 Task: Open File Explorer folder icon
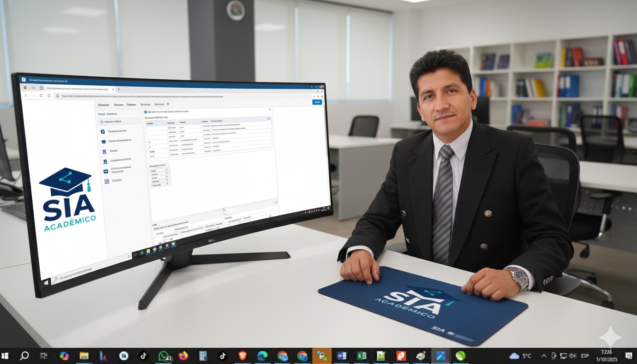[84, 355]
